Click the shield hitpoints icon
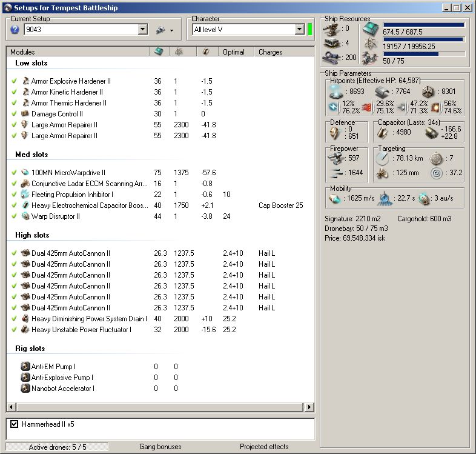476x454 pixels. pyautogui.click(x=336, y=92)
